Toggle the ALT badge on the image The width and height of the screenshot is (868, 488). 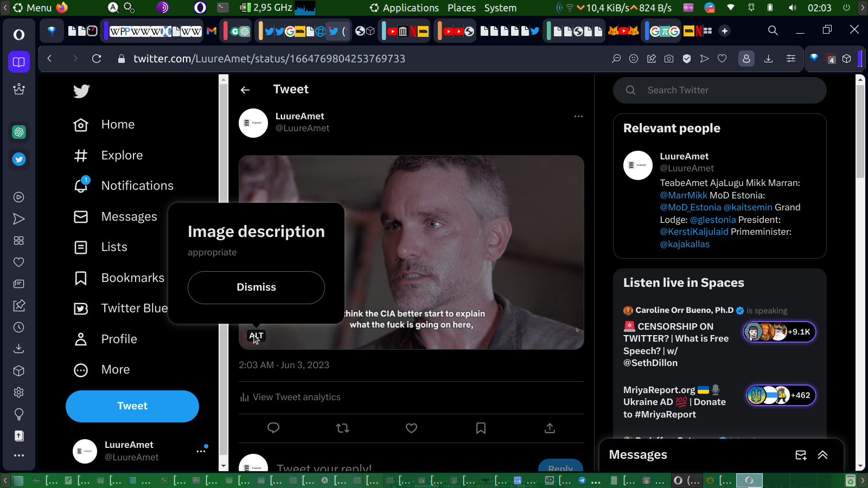(256, 336)
